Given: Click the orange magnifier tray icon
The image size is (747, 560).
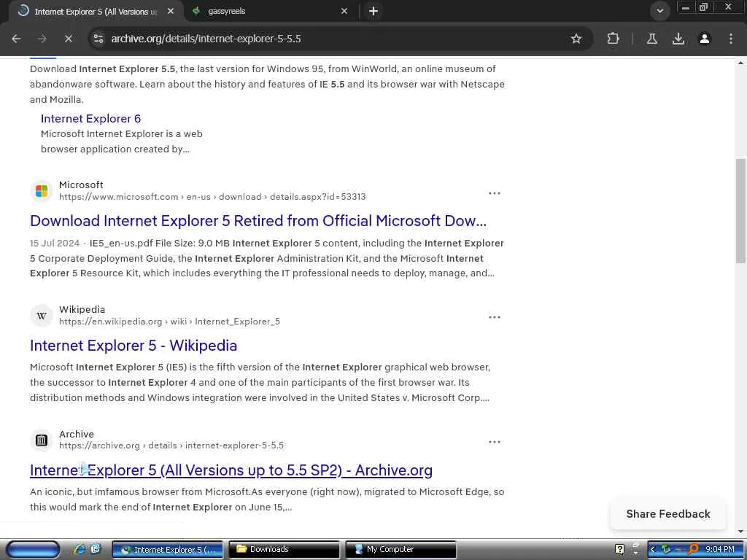Looking at the screenshot, I should (693, 550).
